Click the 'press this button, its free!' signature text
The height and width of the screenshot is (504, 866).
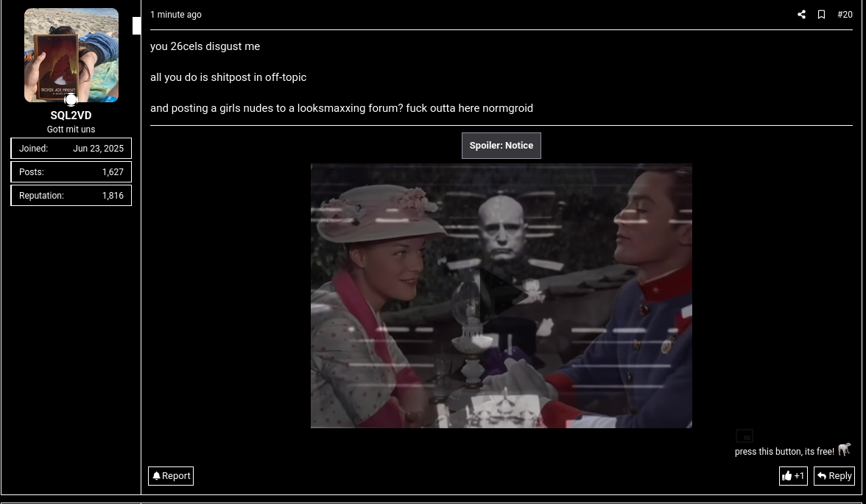(784, 452)
